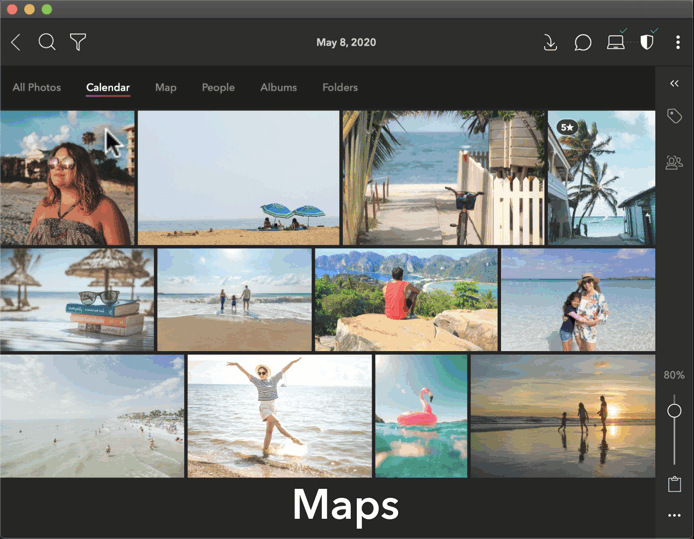Click the import download icon
694x539 pixels.
(550, 43)
